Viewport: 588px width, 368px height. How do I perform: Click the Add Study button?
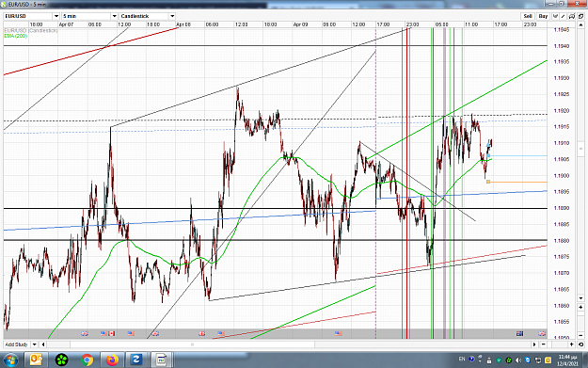point(17,344)
